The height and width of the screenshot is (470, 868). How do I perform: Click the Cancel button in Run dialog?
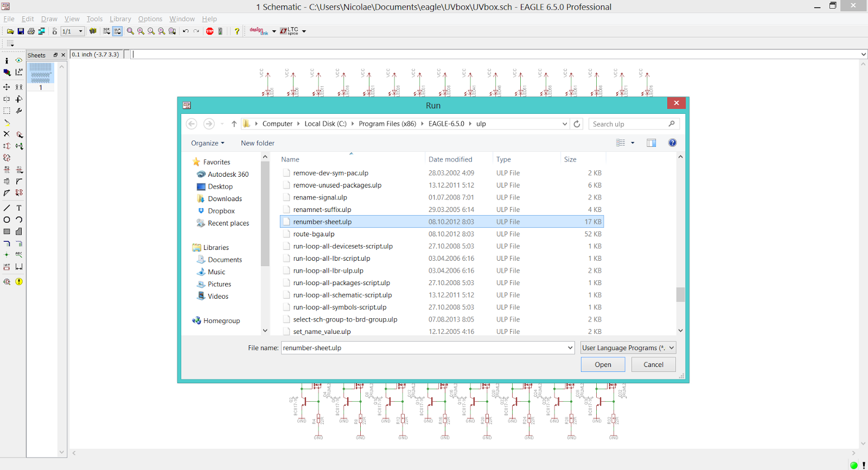(x=653, y=365)
